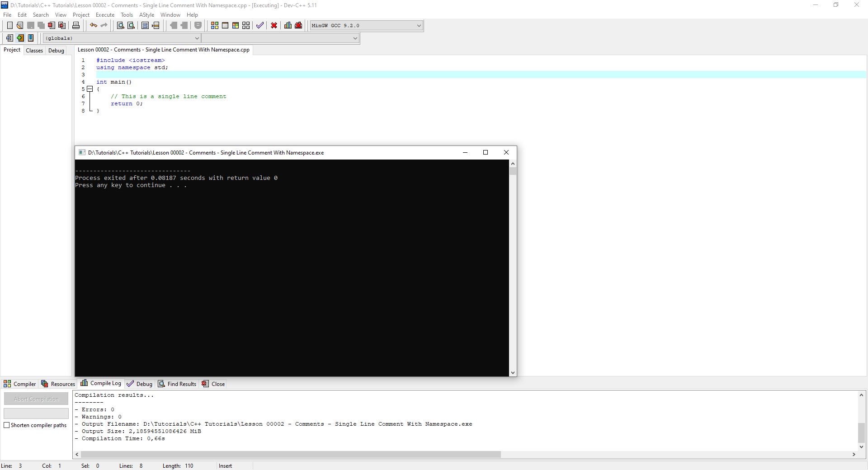Switch to the Classes sidebar tab
This screenshot has height=470, width=868.
(x=34, y=51)
